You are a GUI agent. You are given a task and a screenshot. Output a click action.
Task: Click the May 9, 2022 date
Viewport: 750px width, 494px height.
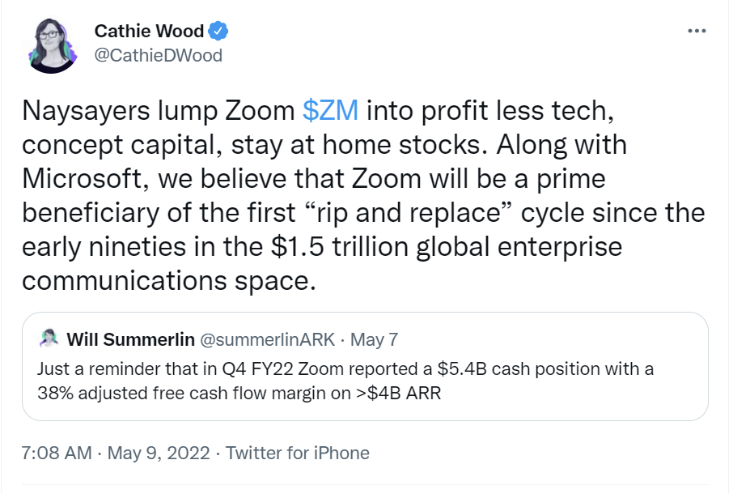click(x=159, y=452)
